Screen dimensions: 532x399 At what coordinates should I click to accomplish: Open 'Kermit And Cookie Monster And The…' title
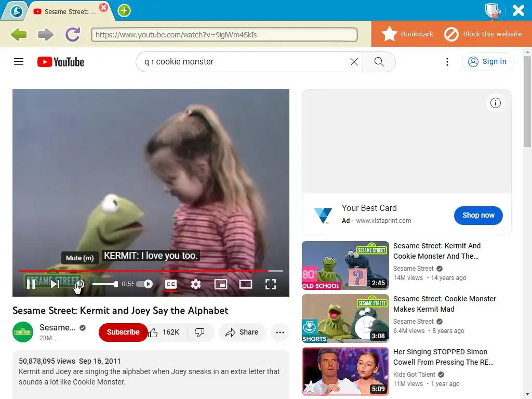(x=437, y=251)
